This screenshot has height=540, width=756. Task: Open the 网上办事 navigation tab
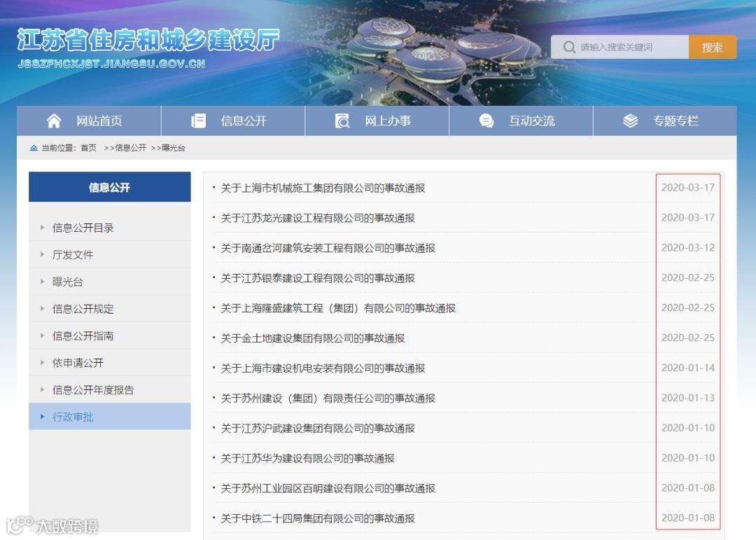pyautogui.click(x=377, y=120)
